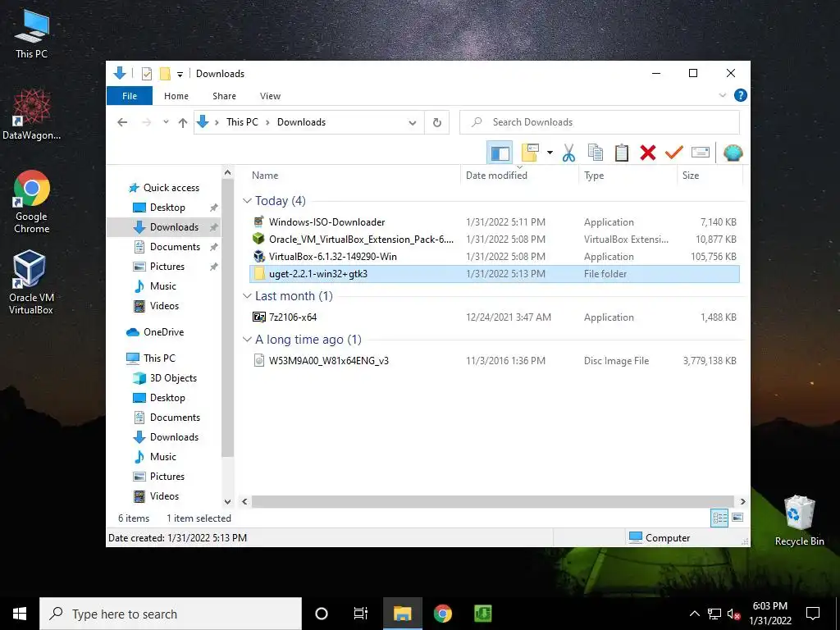Open the Recycle Bin desktop icon
Screen dimensions: 840x630
point(799,521)
